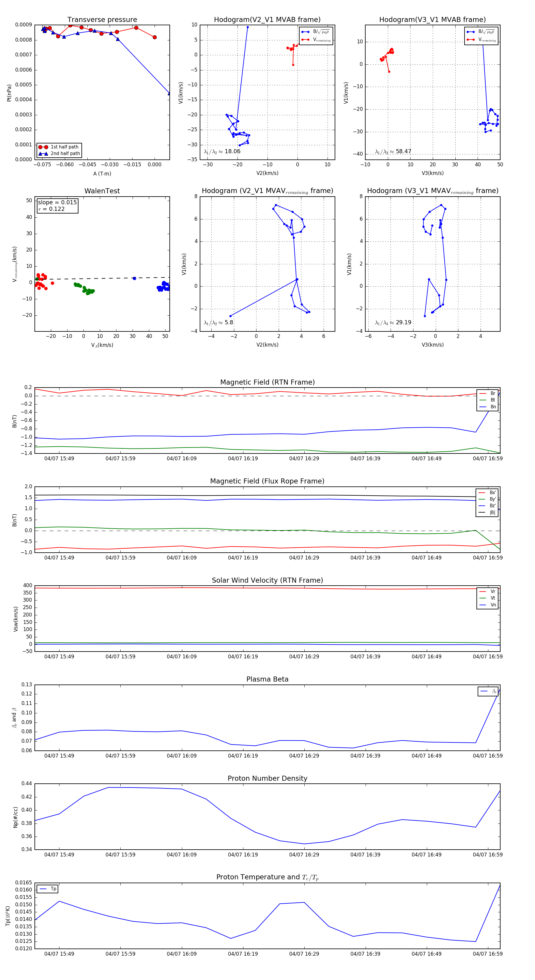
Task: Click the 'Vsw(km/s)' y-axis label
Action: coord(16,619)
